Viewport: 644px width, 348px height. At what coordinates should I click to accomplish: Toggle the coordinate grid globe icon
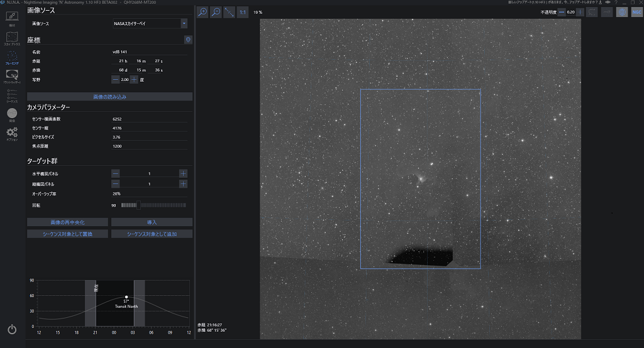point(622,13)
